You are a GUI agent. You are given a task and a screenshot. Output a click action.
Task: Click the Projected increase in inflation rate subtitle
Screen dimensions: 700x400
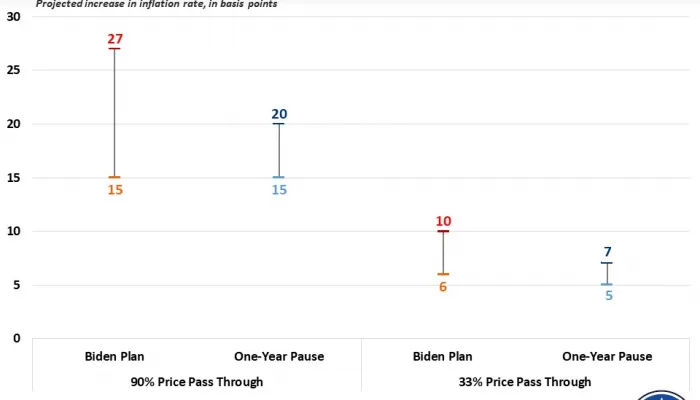pyautogui.click(x=157, y=4)
